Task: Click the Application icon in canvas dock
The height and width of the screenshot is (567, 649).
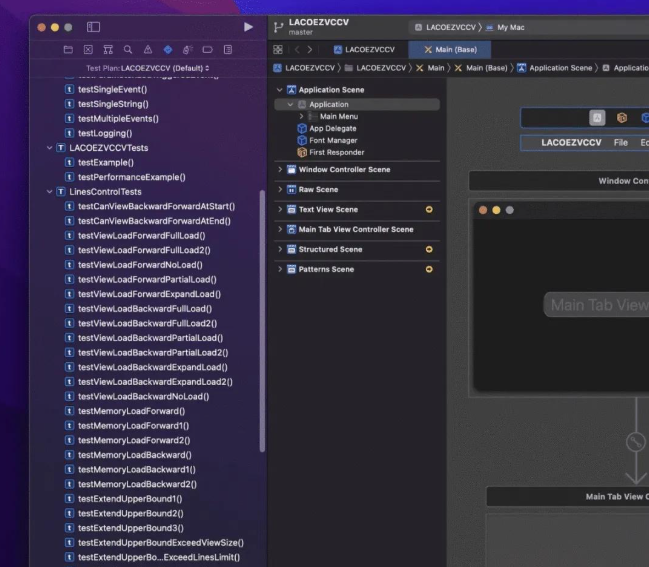Action: 597,118
